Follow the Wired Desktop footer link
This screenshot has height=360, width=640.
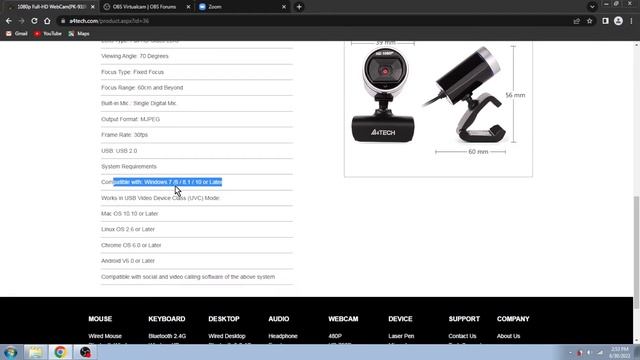[227, 336]
